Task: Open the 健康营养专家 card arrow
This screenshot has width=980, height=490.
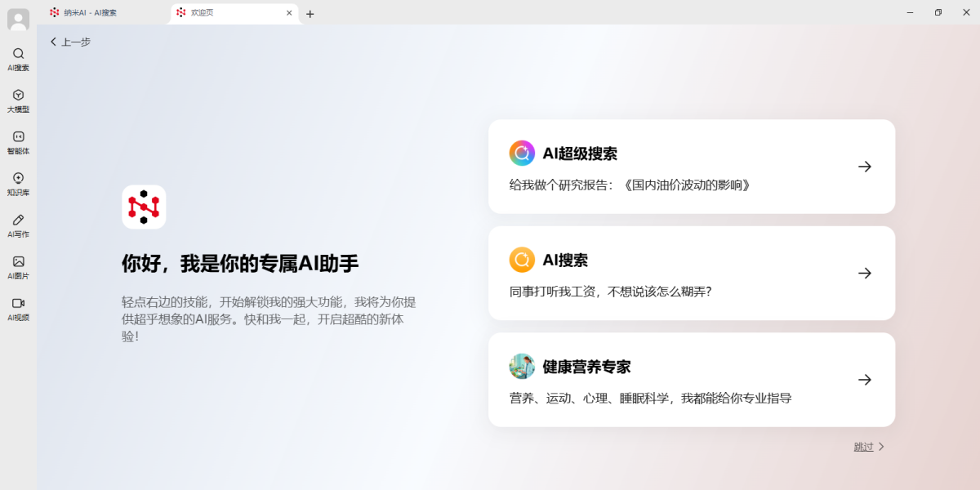Action: [865, 379]
